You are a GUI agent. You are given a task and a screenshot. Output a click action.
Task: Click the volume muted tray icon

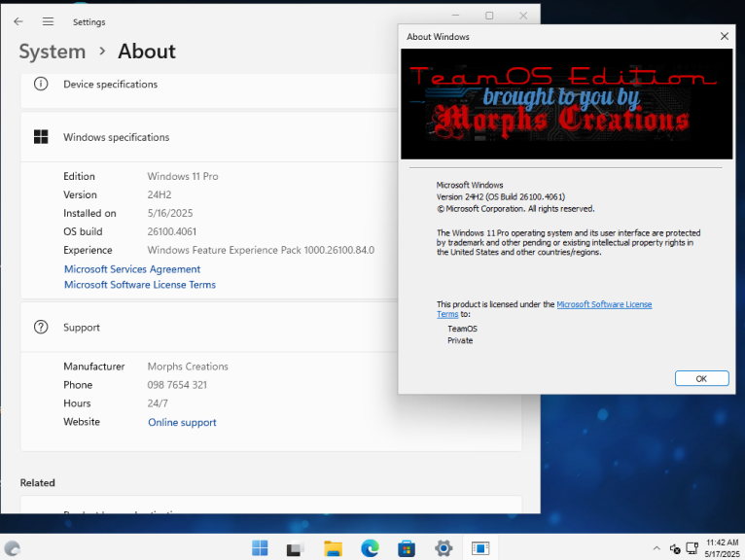(675, 548)
